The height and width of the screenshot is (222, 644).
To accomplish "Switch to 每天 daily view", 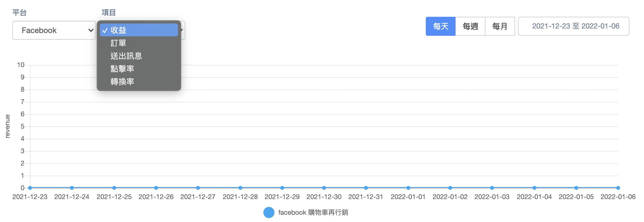I will [x=440, y=26].
